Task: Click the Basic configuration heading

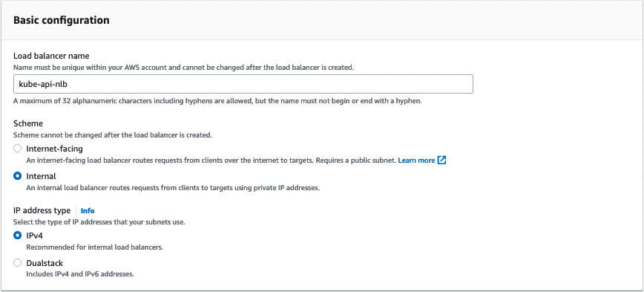Action: pyautogui.click(x=61, y=20)
